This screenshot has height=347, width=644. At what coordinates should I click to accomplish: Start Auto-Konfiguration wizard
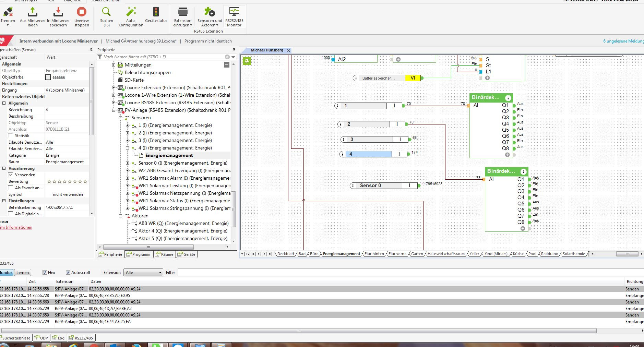point(131,13)
